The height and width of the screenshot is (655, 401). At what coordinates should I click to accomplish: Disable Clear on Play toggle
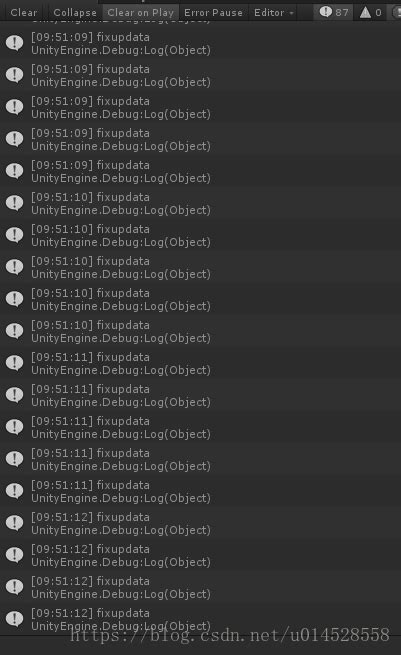(x=141, y=13)
